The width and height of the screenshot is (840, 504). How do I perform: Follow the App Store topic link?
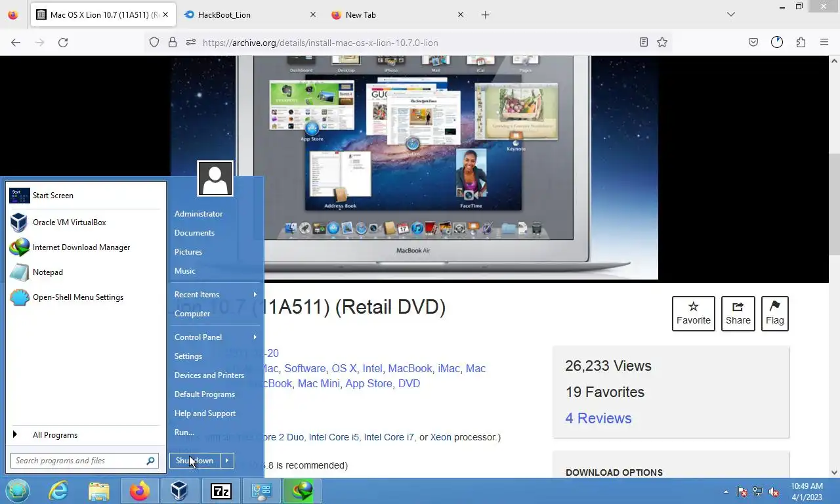pos(369,384)
